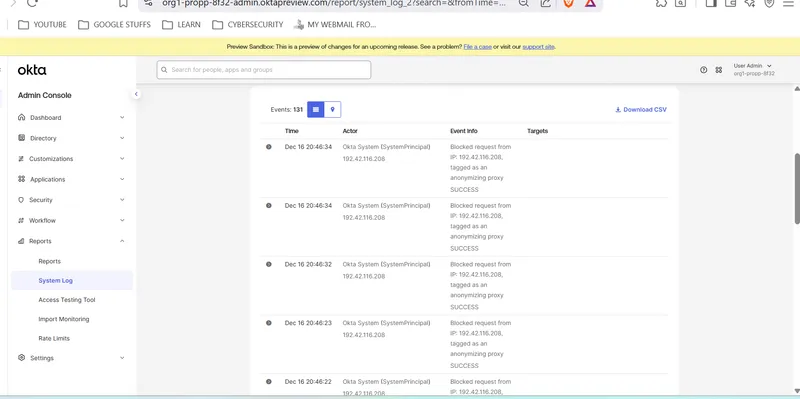
Task: Click the Settings gear icon in sidebar
Action: click(21, 358)
